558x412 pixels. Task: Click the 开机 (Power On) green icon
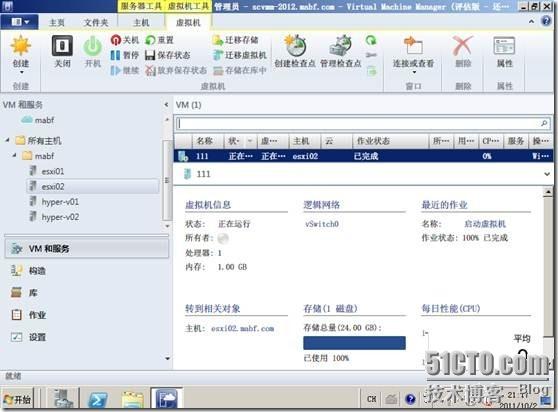(93, 46)
